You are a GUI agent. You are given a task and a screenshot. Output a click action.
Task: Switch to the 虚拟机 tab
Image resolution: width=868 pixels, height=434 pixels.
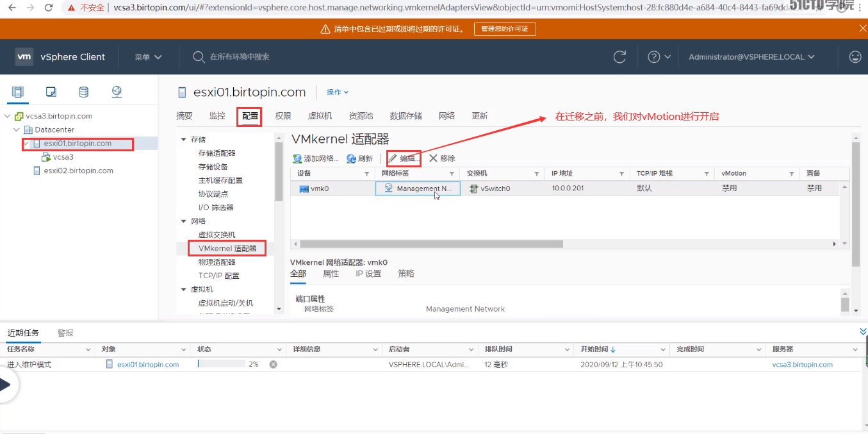click(320, 116)
